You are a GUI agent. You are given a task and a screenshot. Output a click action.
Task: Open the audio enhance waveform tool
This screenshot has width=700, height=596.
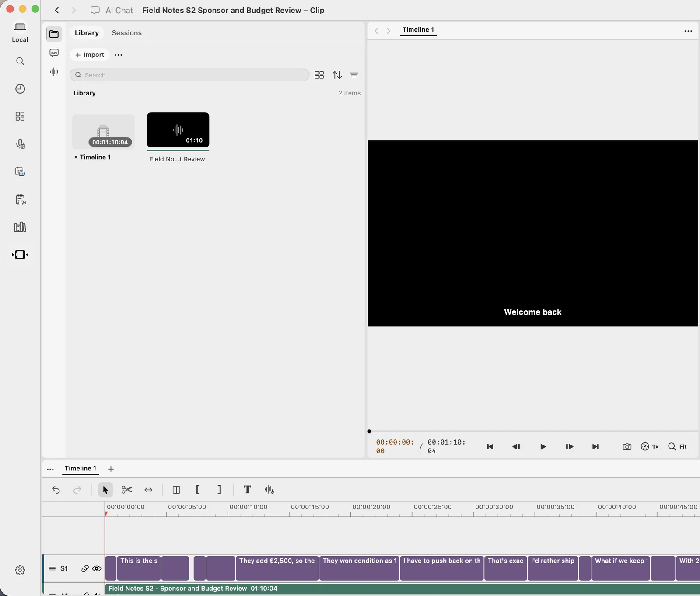pyautogui.click(x=269, y=490)
